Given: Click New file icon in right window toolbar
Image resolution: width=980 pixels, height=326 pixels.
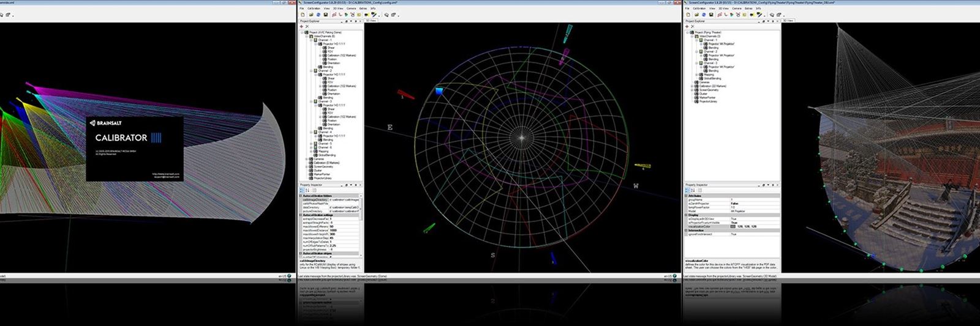Looking at the screenshot, I should point(688,15).
